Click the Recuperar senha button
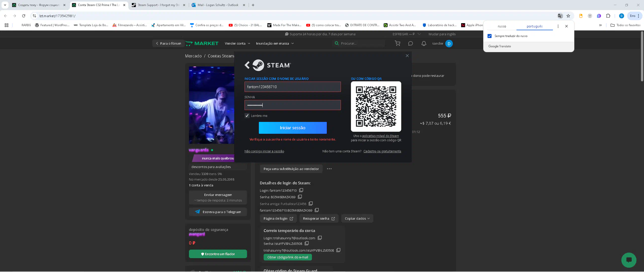 pos(319,218)
